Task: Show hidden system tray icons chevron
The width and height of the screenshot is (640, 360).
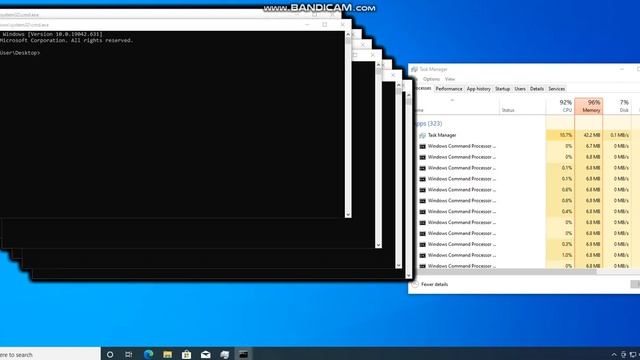Action: click(613, 355)
